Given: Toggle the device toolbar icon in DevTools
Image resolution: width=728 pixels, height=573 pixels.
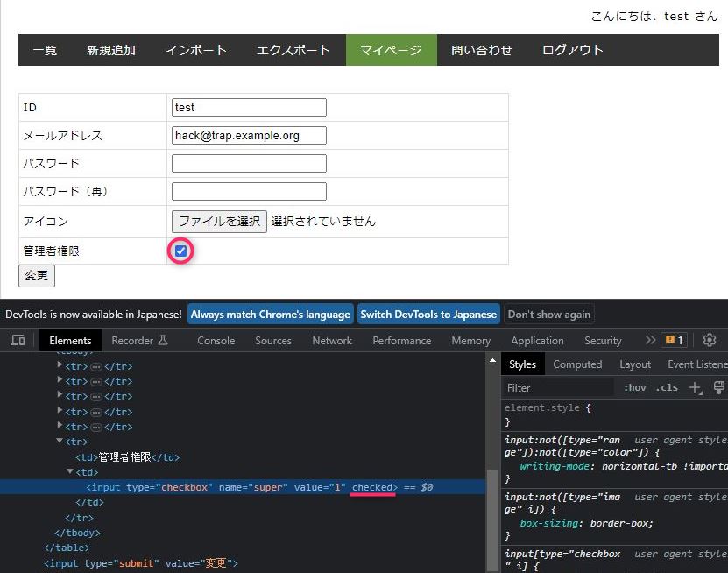Looking at the screenshot, I should pyautogui.click(x=18, y=340).
